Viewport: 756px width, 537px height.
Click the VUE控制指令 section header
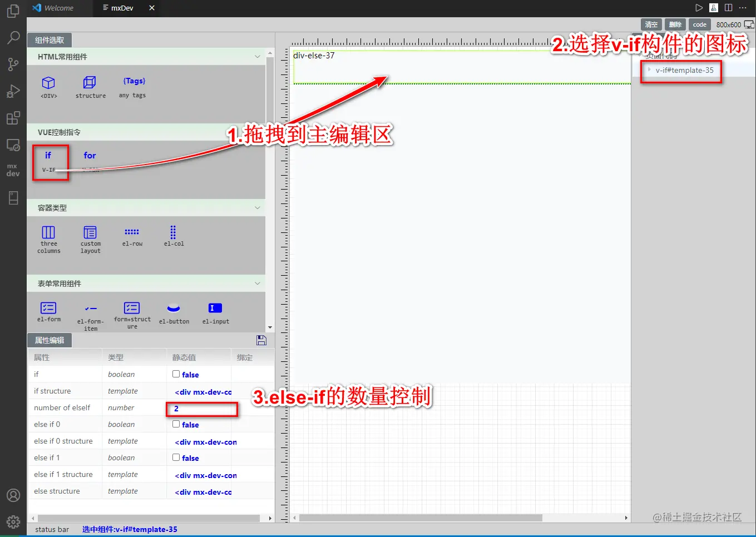146,132
